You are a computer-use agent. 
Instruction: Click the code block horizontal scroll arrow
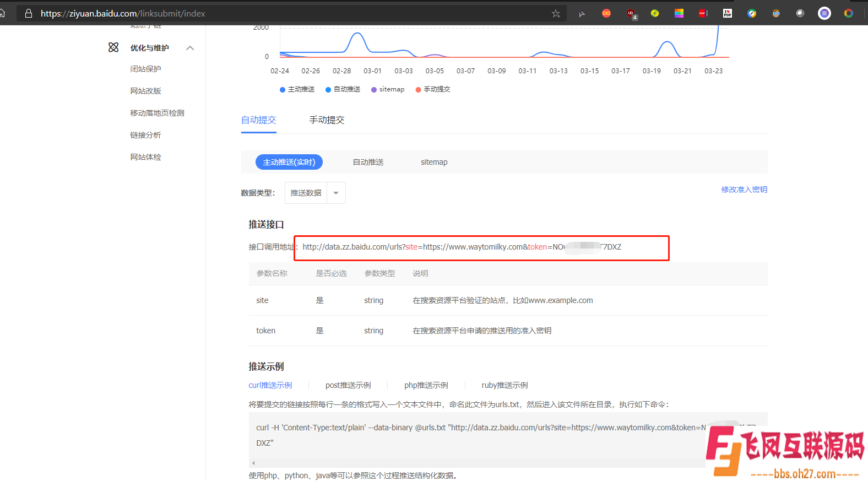tap(253, 463)
